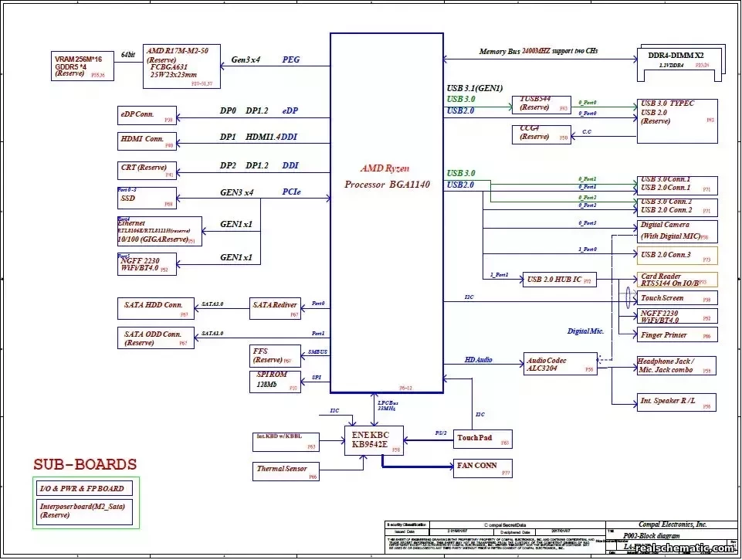The height and width of the screenshot is (560, 742).
Task: Select the SSD block
Action: [147, 198]
